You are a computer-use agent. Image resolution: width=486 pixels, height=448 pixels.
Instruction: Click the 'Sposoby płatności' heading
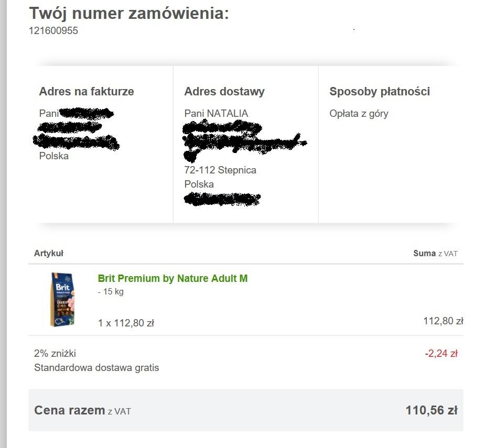[380, 92]
